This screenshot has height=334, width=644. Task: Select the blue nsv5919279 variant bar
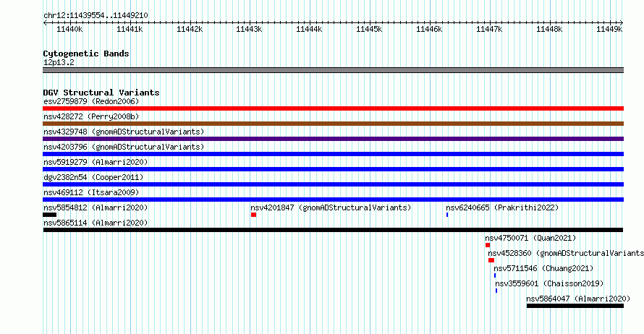[x=333, y=169]
